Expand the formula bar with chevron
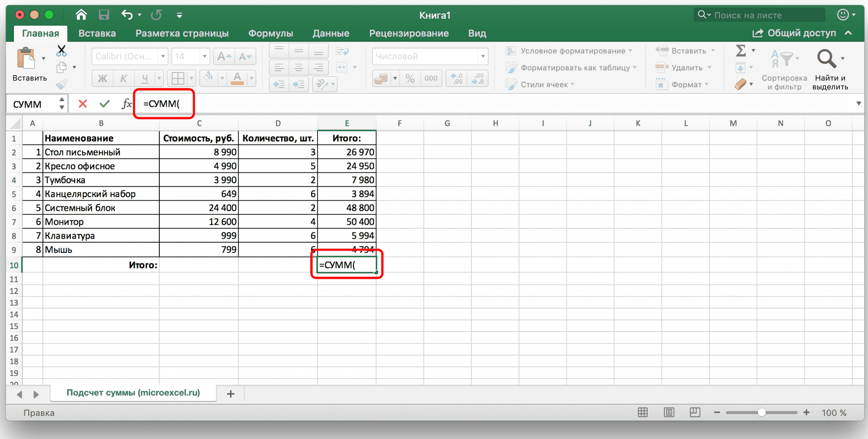The image size is (868, 439). click(x=858, y=103)
